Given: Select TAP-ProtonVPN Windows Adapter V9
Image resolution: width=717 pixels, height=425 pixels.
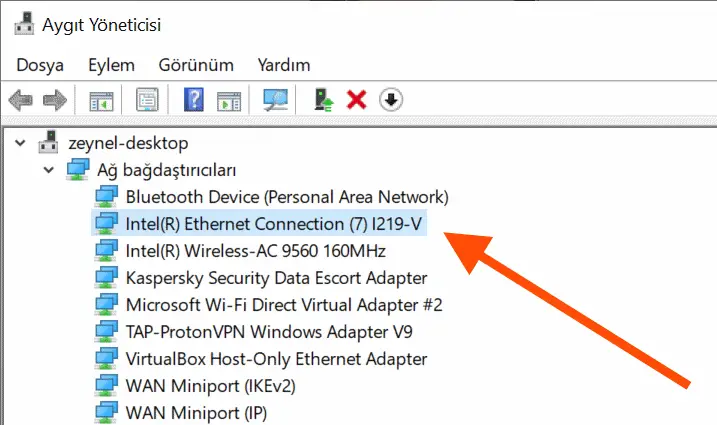Looking at the screenshot, I should click(269, 332).
